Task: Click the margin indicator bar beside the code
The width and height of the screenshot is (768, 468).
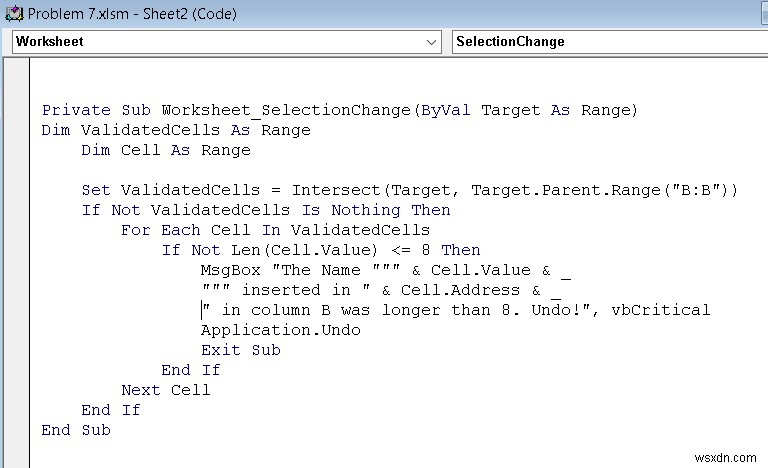Action: pyautogui.click(x=16, y=262)
